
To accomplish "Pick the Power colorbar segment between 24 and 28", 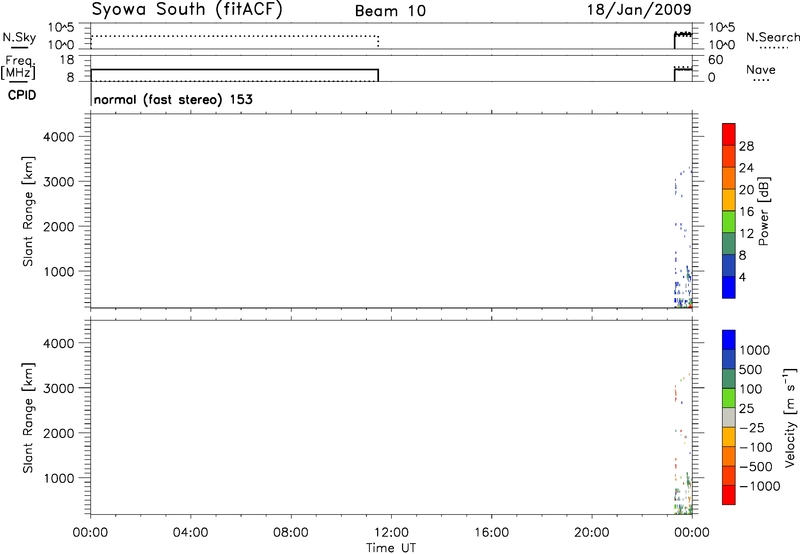I will pos(729,157).
